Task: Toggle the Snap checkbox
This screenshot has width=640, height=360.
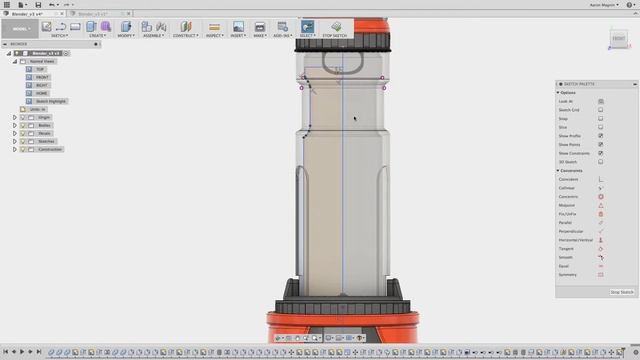Action: (600, 118)
